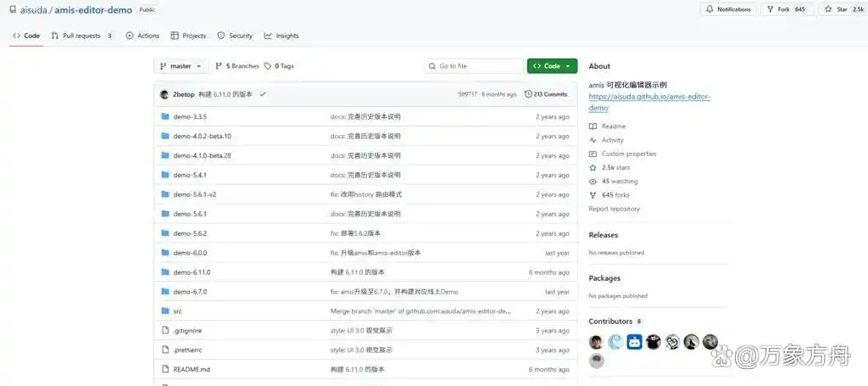Star the repository
The height and width of the screenshot is (386, 868).
843,9
